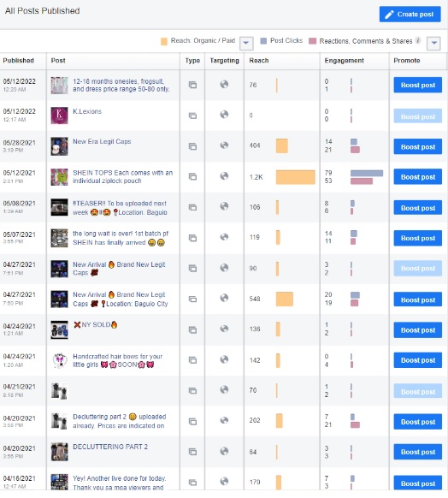
Task: Click the post type icon for Handcrafted hair bows
Action: [192, 360]
